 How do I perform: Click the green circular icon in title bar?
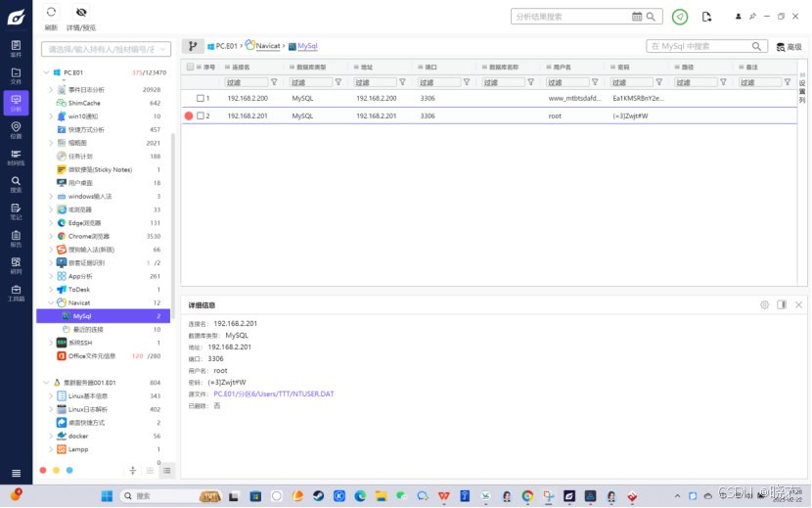(x=679, y=17)
